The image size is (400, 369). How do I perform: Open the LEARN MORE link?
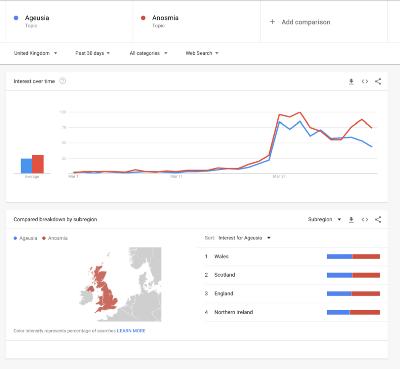click(131, 331)
